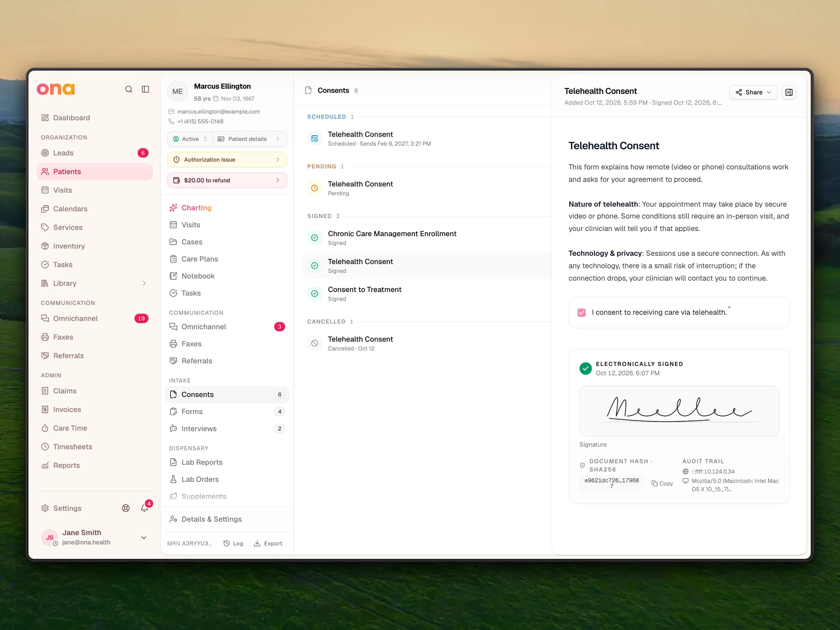This screenshot has height=630, width=840.
Task: Open the help lifebuoy icon near Settings
Action: pos(126,508)
